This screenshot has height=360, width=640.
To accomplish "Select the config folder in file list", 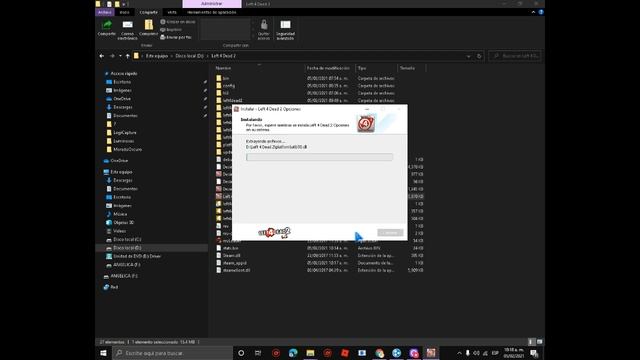I will coord(229,86).
